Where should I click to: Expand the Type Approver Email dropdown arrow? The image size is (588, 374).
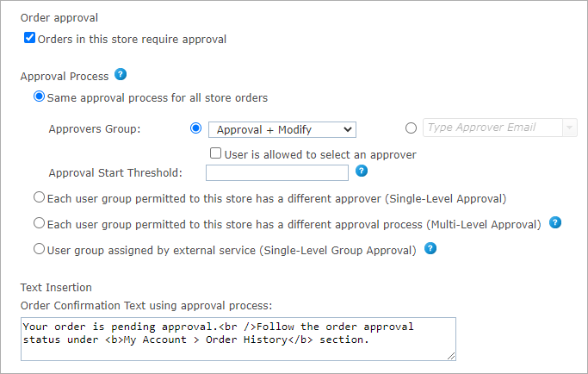[569, 128]
